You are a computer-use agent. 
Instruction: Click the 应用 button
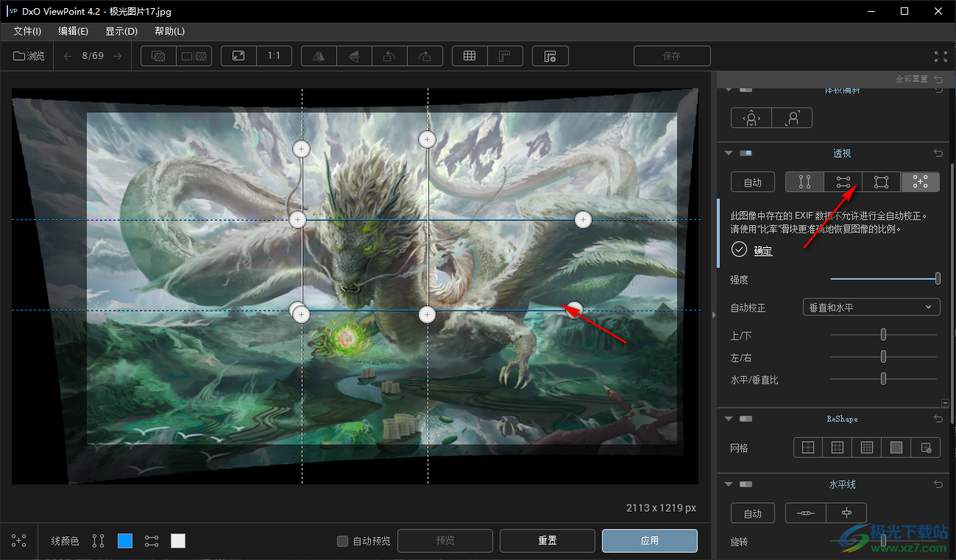coord(649,541)
